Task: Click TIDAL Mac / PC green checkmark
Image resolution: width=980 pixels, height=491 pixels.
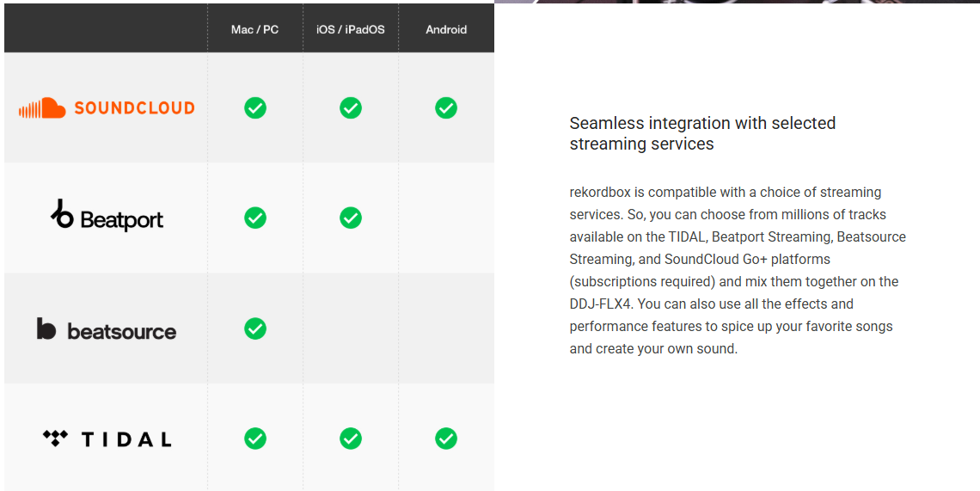Action: coord(255,439)
